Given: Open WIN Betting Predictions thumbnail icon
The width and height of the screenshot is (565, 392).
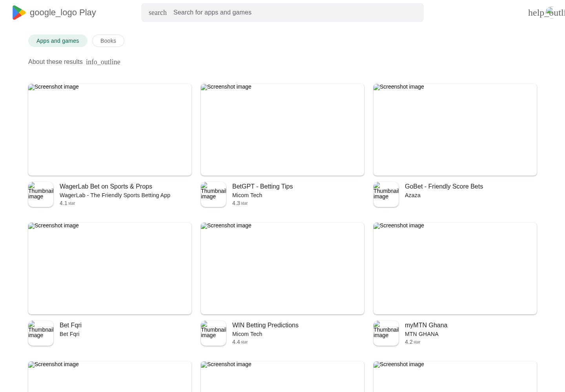Looking at the screenshot, I should click(213, 333).
